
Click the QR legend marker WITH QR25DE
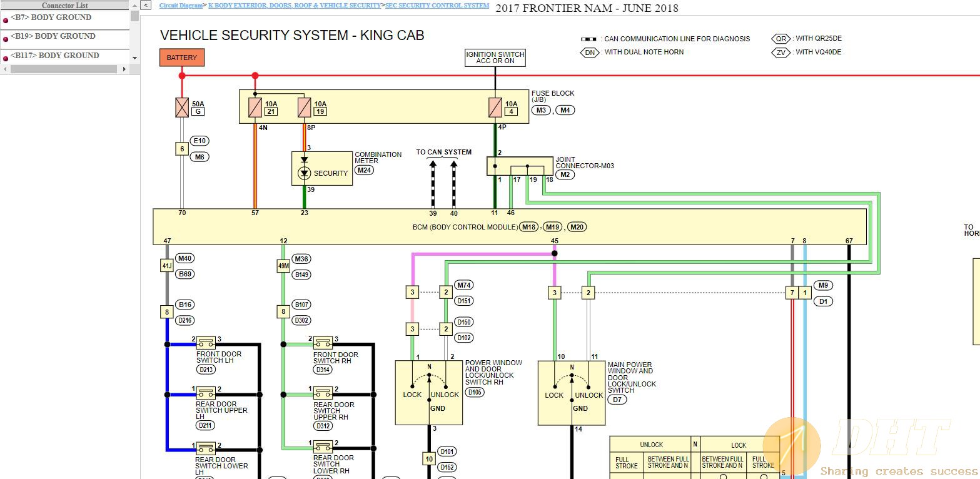tap(780, 39)
